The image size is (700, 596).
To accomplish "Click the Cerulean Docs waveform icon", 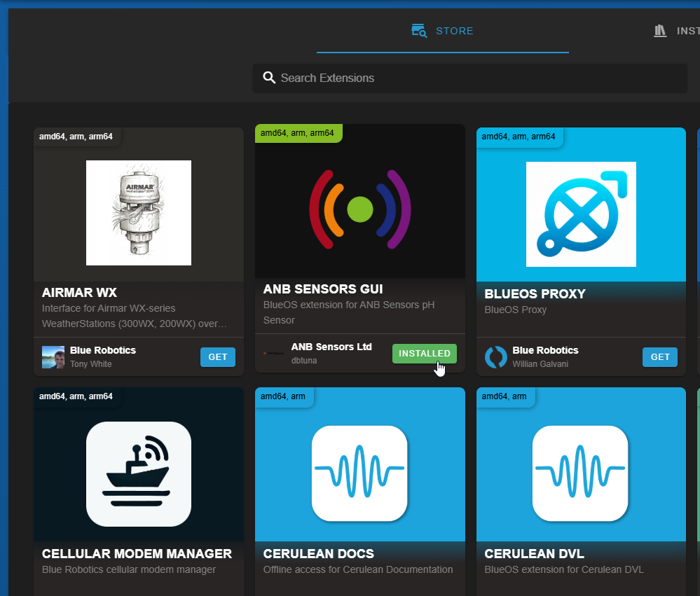I will [360, 473].
